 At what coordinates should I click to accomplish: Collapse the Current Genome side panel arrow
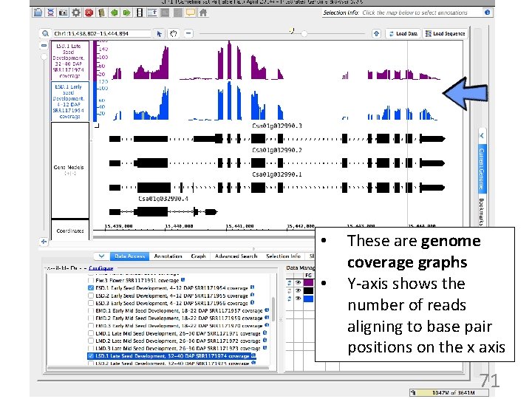point(482,136)
